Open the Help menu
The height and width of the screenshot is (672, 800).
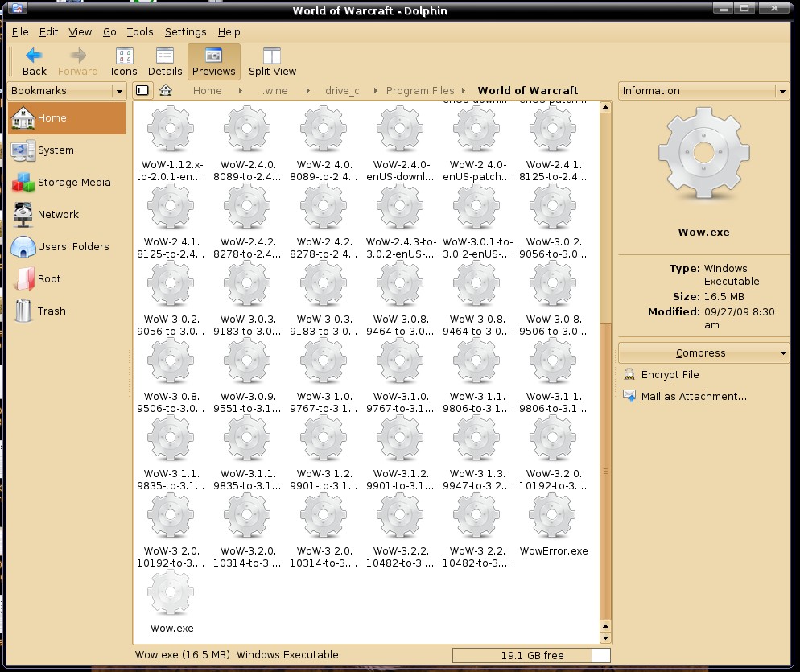229,32
